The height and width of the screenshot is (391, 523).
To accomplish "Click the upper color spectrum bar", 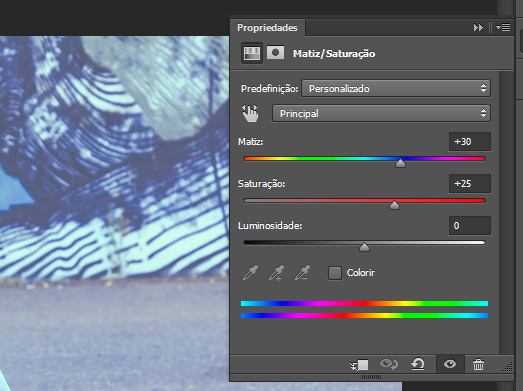I will point(364,303).
